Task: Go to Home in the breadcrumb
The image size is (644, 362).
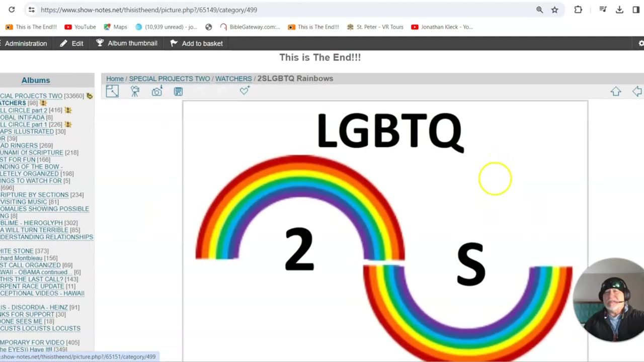Action: (115, 78)
